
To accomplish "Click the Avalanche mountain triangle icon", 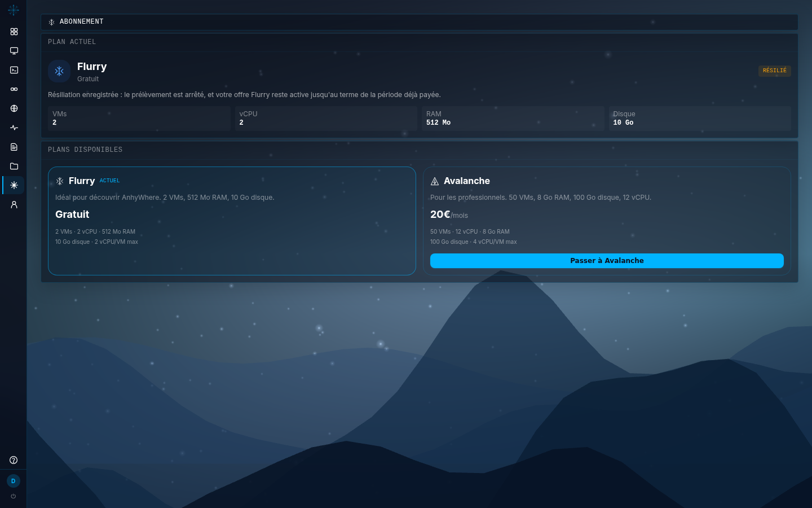I will tap(435, 181).
